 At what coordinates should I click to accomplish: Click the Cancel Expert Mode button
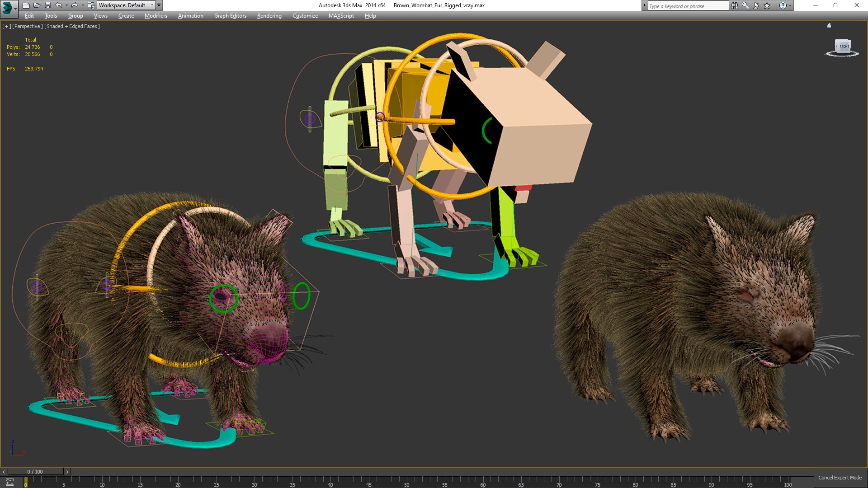click(840, 478)
